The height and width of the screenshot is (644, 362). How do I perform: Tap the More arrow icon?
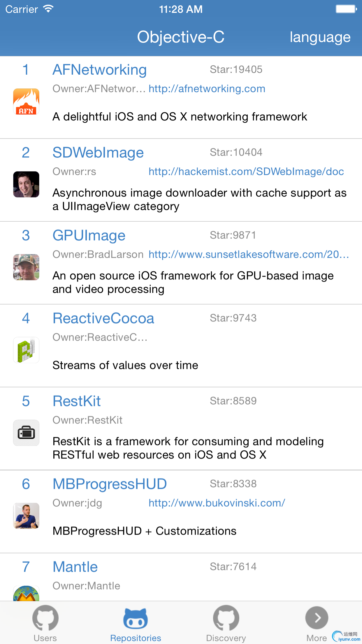point(317,618)
